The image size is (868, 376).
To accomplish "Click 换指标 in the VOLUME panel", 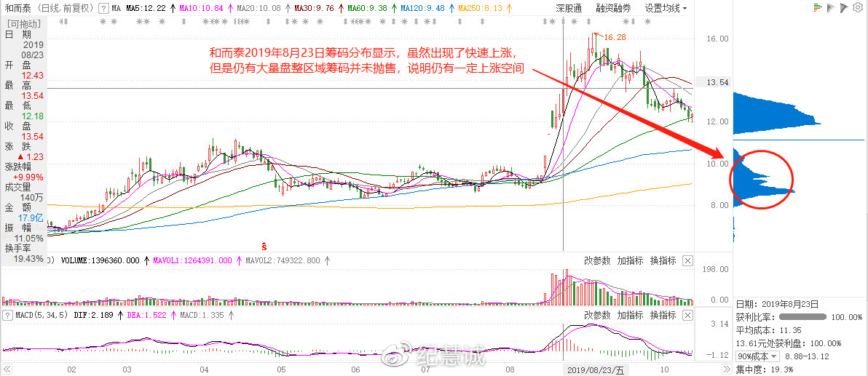I will [663, 260].
